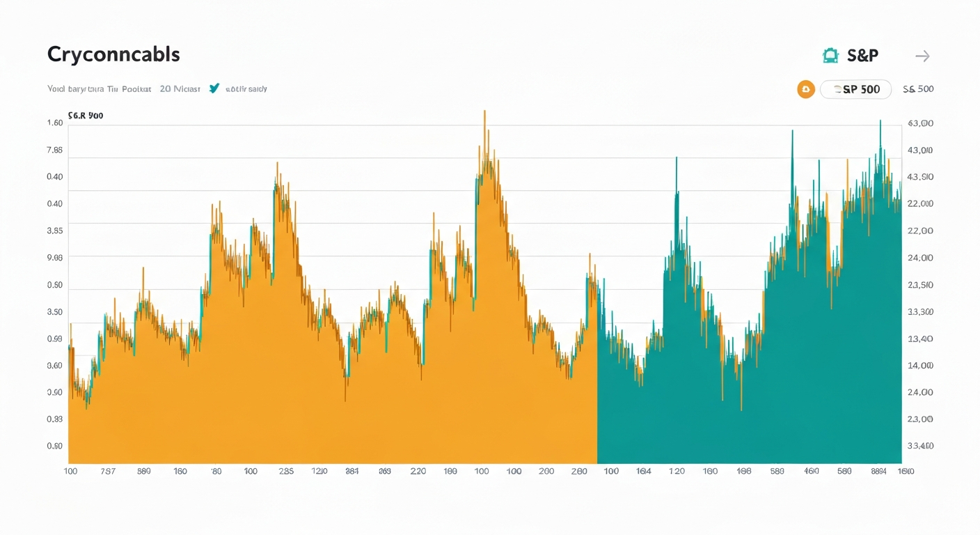
Task: Click the teal bird icon beside 20 Miciast
Action: [x=214, y=88]
